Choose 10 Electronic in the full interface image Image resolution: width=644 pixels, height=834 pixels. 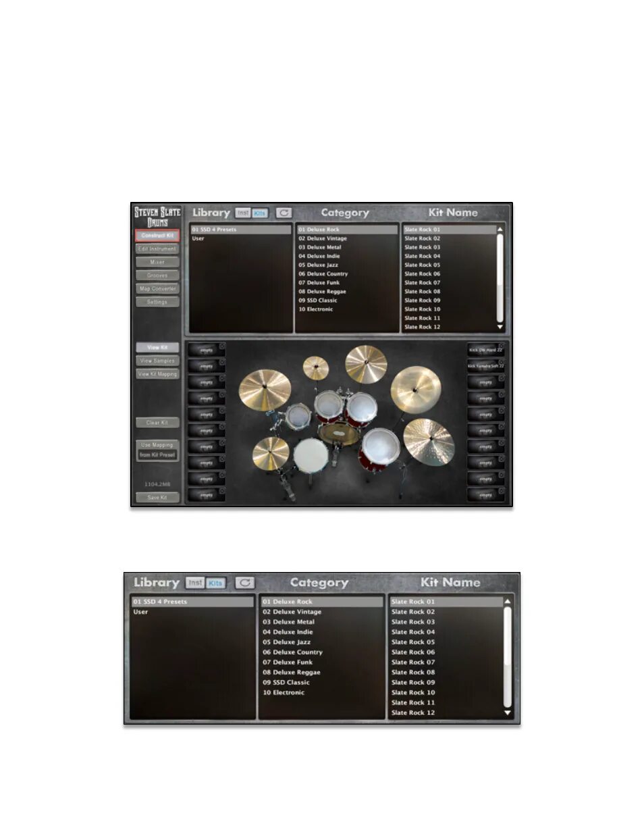pos(347,309)
